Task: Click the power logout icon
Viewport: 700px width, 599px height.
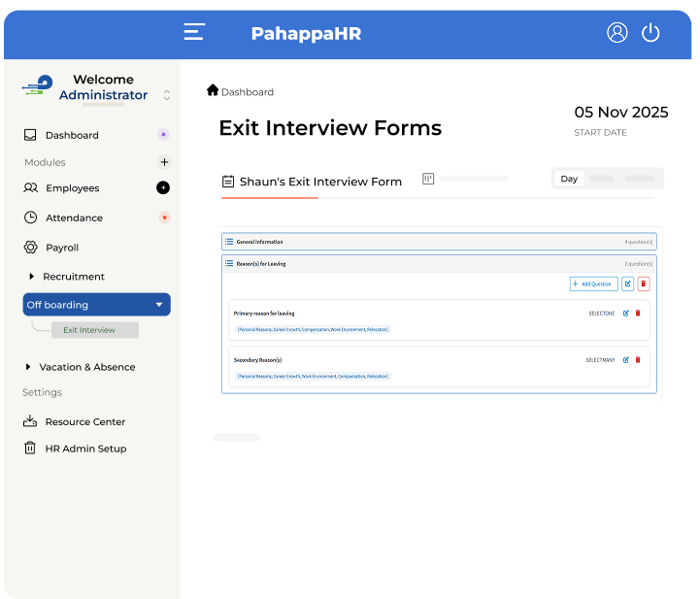Action: [x=650, y=32]
